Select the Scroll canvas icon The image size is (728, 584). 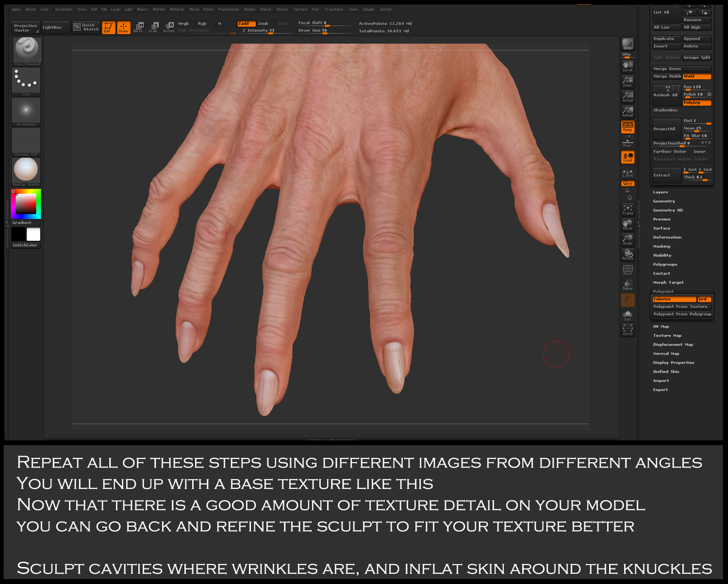(628, 66)
